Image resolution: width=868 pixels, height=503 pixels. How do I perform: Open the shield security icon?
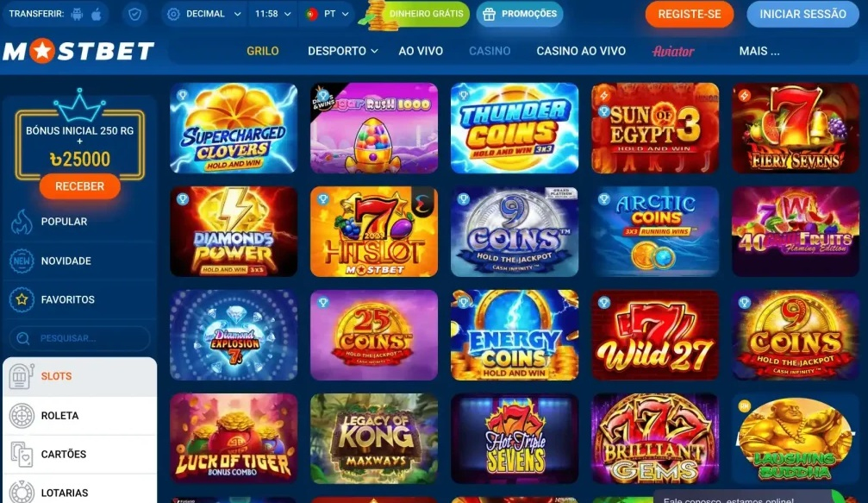134,14
